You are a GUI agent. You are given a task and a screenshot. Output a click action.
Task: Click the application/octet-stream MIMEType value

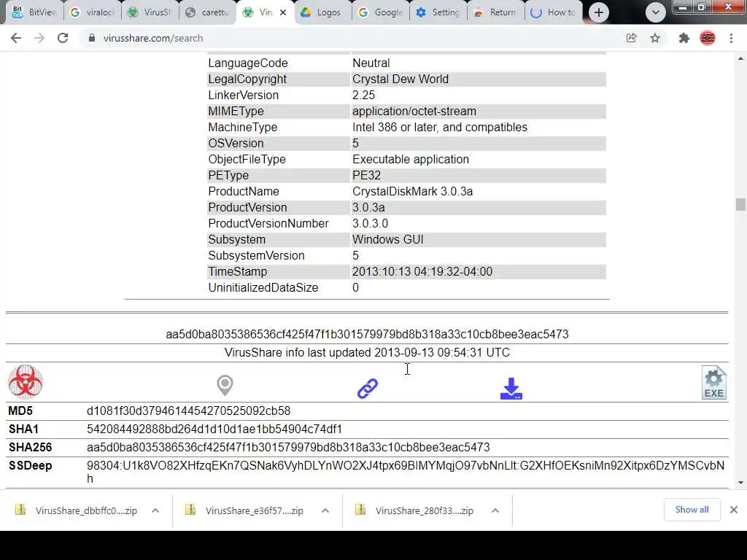click(414, 111)
